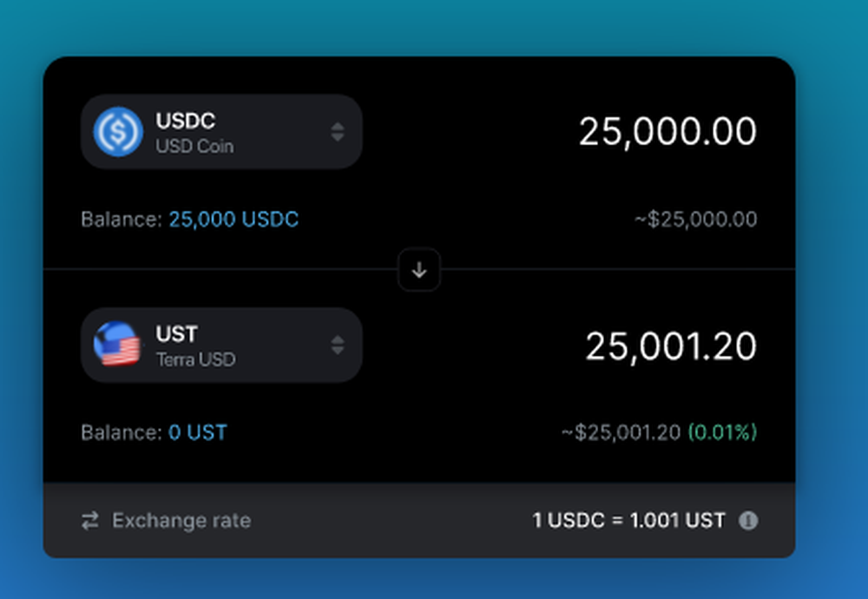Expand the USDC token selector arrows
The height and width of the screenshot is (599, 868).
338,132
